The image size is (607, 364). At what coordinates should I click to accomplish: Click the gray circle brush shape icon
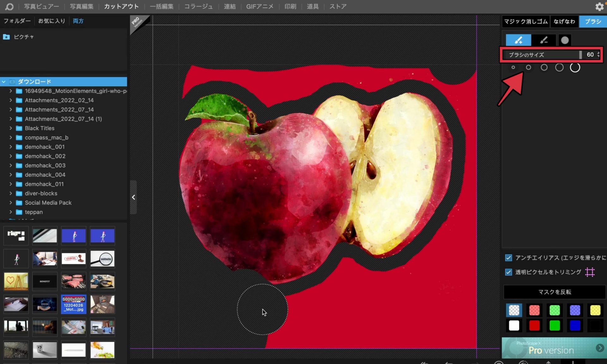[565, 40]
